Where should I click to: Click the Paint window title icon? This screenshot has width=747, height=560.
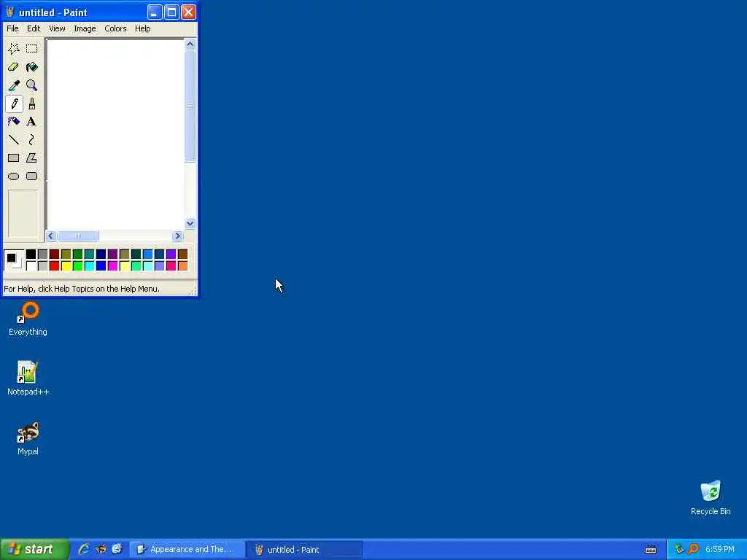pyautogui.click(x=10, y=12)
